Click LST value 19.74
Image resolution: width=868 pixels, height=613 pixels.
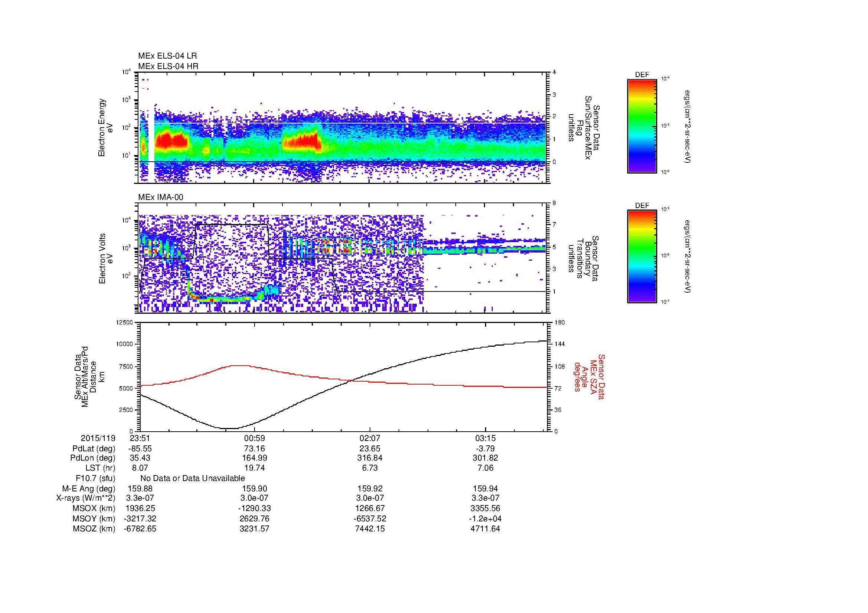(255, 468)
